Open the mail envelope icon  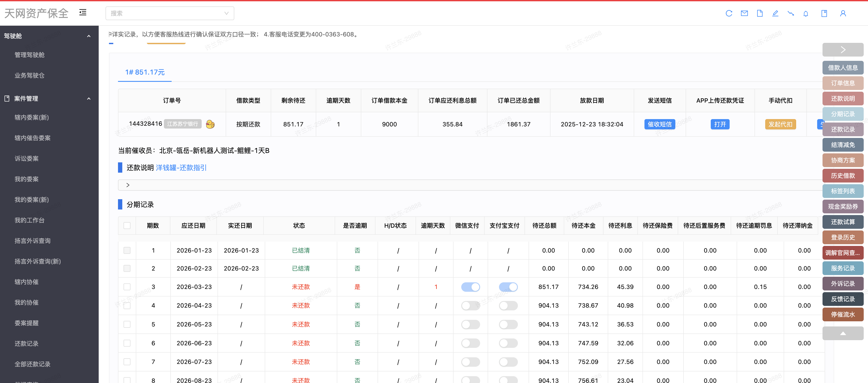[x=744, y=13]
